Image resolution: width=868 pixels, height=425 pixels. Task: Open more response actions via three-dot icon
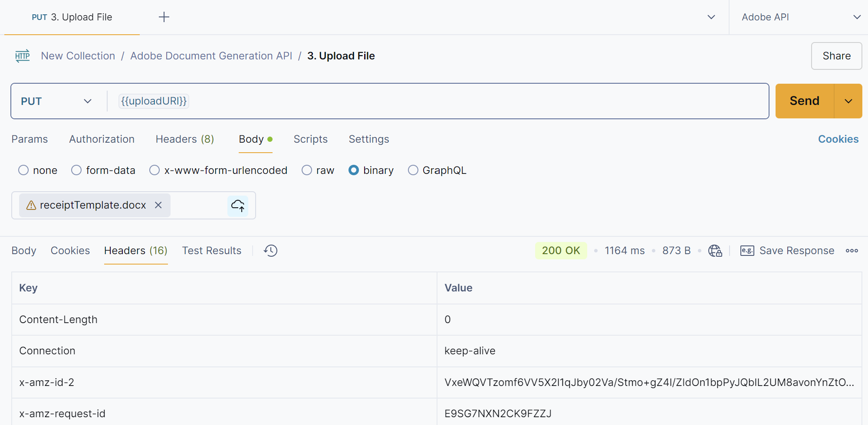[852, 250]
